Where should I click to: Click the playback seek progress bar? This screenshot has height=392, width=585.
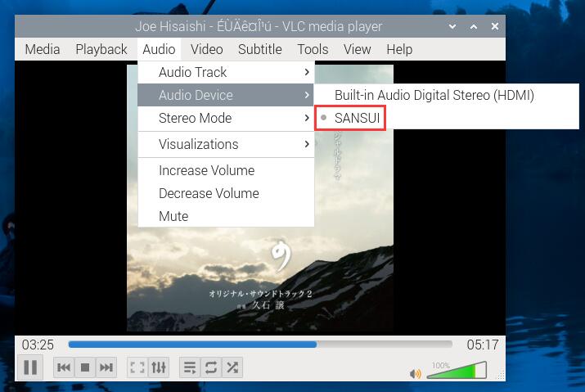pyautogui.click(x=260, y=345)
